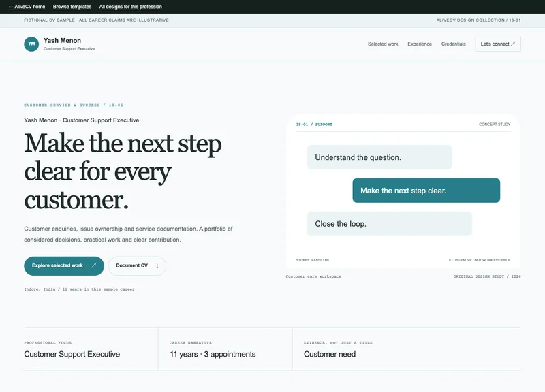The width and height of the screenshot is (545, 392).
Task: Click the FICTIONAL CV SAMPLE notice
Action: (96, 20)
